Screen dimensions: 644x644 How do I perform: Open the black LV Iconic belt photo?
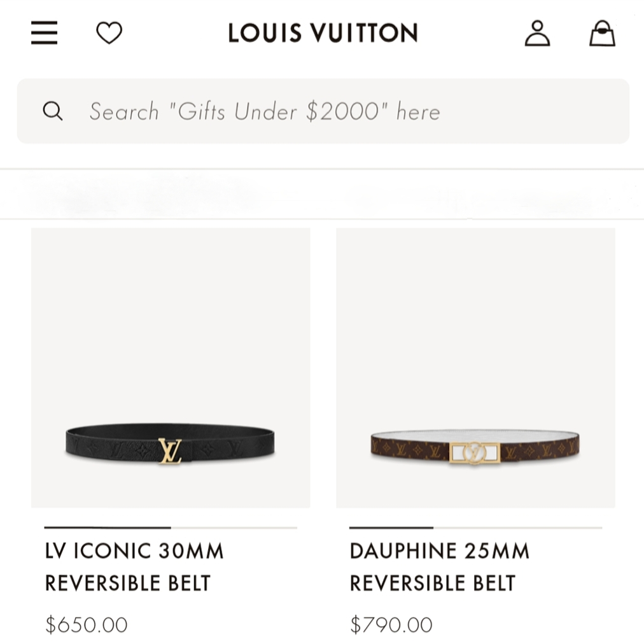(171, 368)
